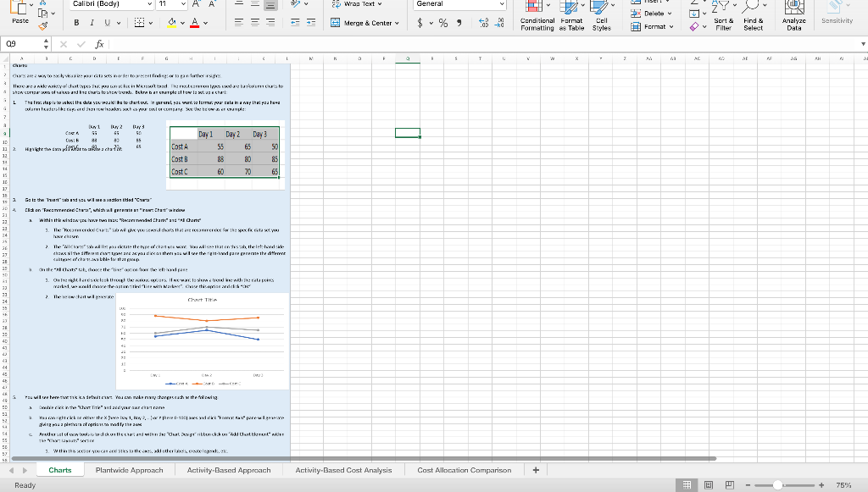Apply the red font color
The image size is (868, 492).
click(x=194, y=23)
